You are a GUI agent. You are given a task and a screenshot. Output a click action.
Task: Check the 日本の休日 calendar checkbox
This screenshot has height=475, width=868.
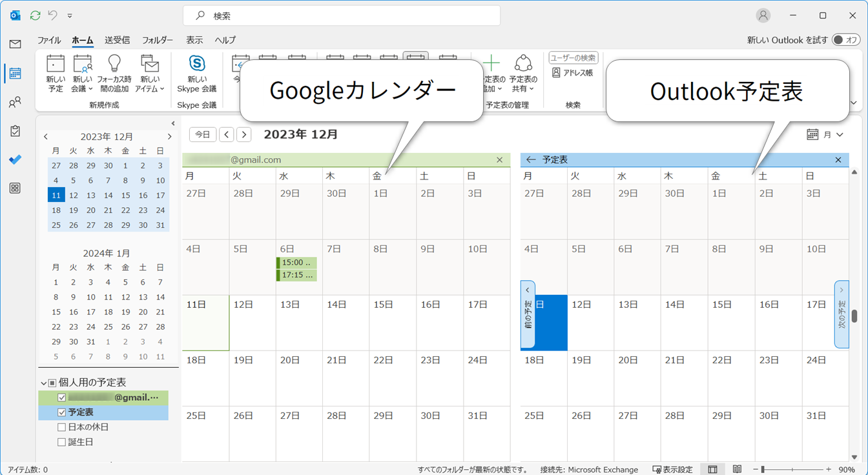pyautogui.click(x=62, y=427)
